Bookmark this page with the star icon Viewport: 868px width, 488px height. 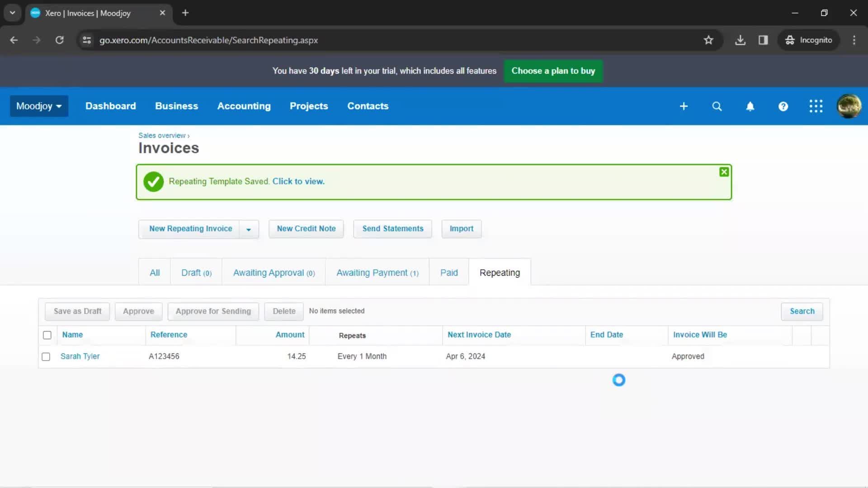coord(708,40)
